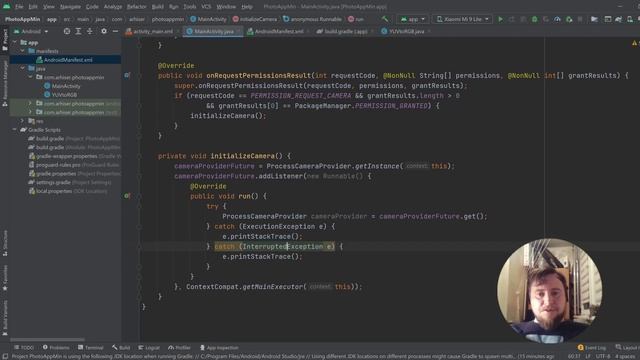Click initializeCamera breadcrumb in navigation bar
Image resolution: width=640 pixels, height=360 pixels.
click(x=255, y=19)
